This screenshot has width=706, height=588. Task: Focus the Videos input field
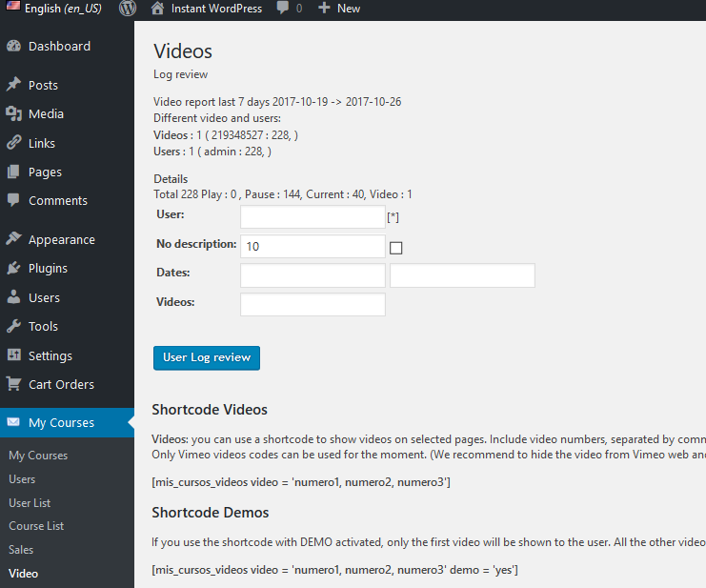coord(313,304)
